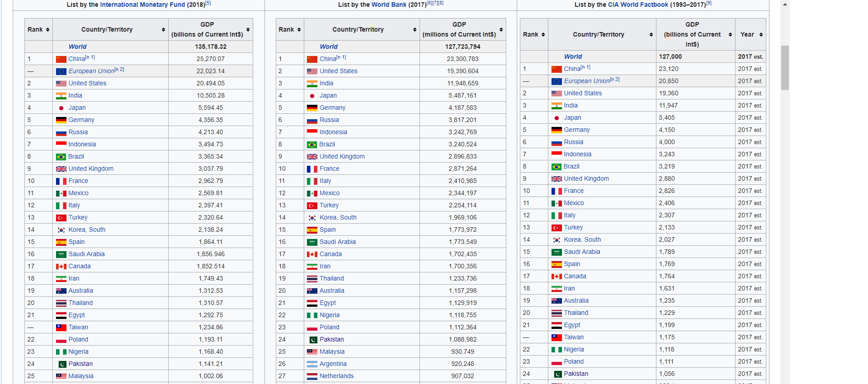Open World link in IMF table
Image resolution: width=868 pixels, height=384 pixels.
pyautogui.click(x=77, y=47)
